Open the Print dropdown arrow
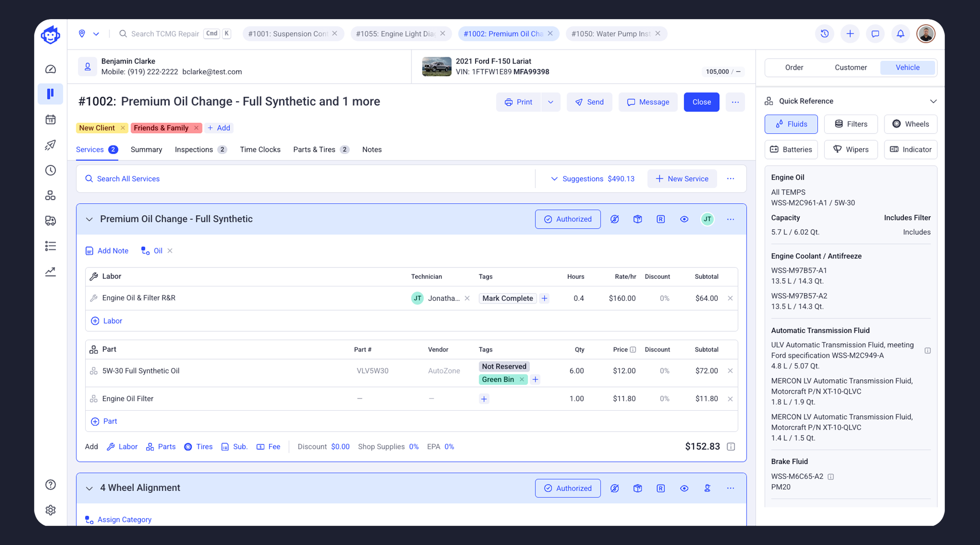 [x=551, y=102]
